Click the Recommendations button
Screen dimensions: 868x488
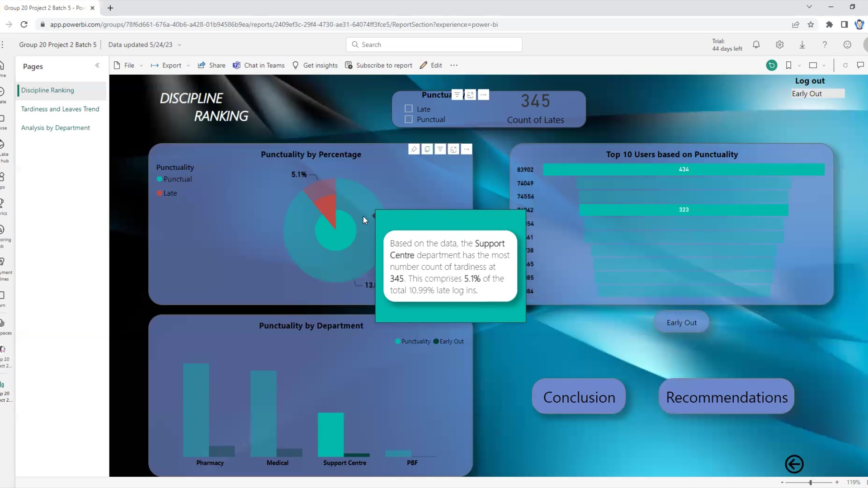[x=726, y=397]
